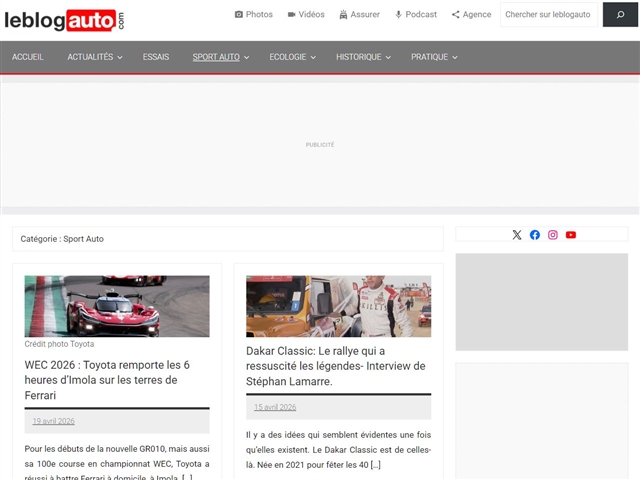Open the Ecologie menu item
640x480 pixels.
288,57
